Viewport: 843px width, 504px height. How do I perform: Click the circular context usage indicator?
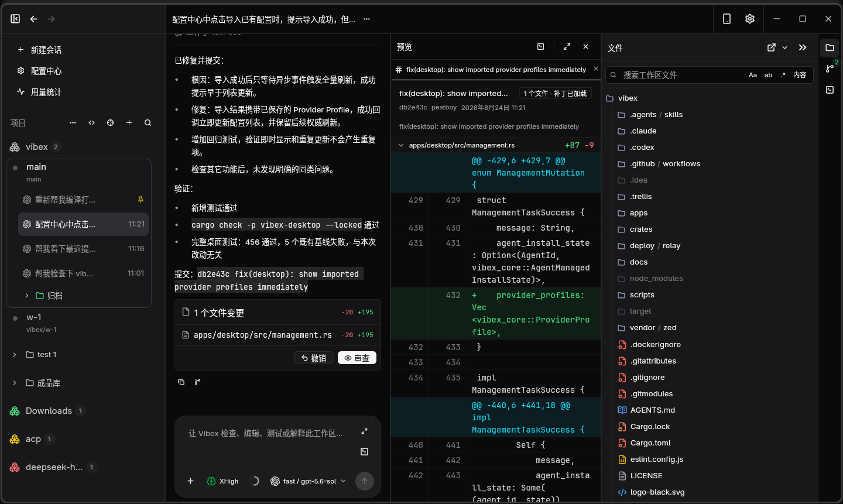(x=255, y=481)
